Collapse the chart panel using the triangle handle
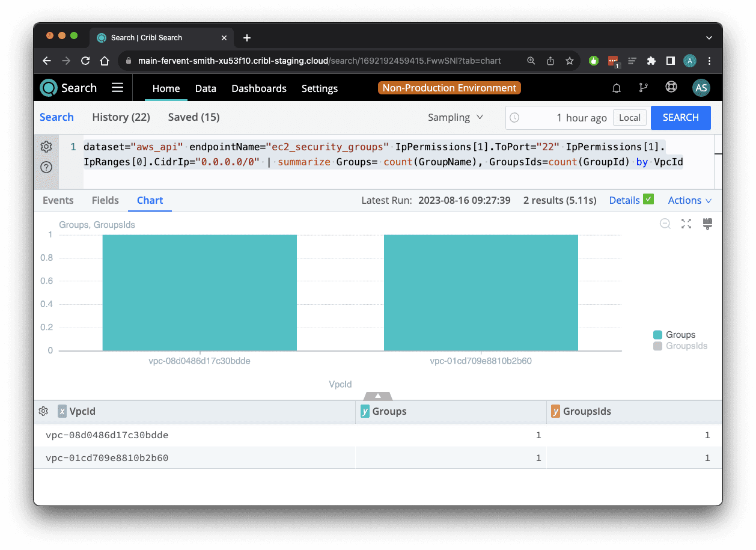The height and width of the screenshot is (550, 756). coord(378,396)
